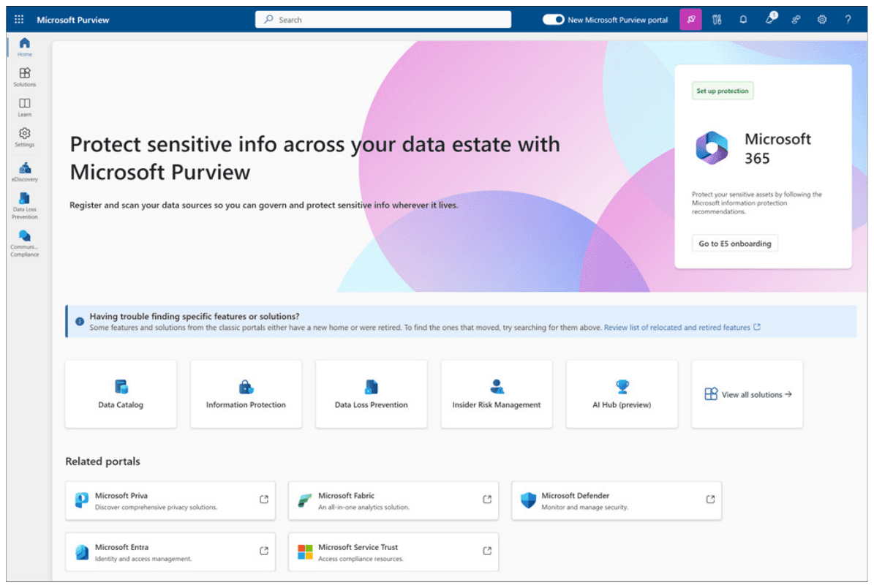The height and width of the screenshot is (588, 874).
Task: Click the info icon in the banner
Action: (80, 322)
